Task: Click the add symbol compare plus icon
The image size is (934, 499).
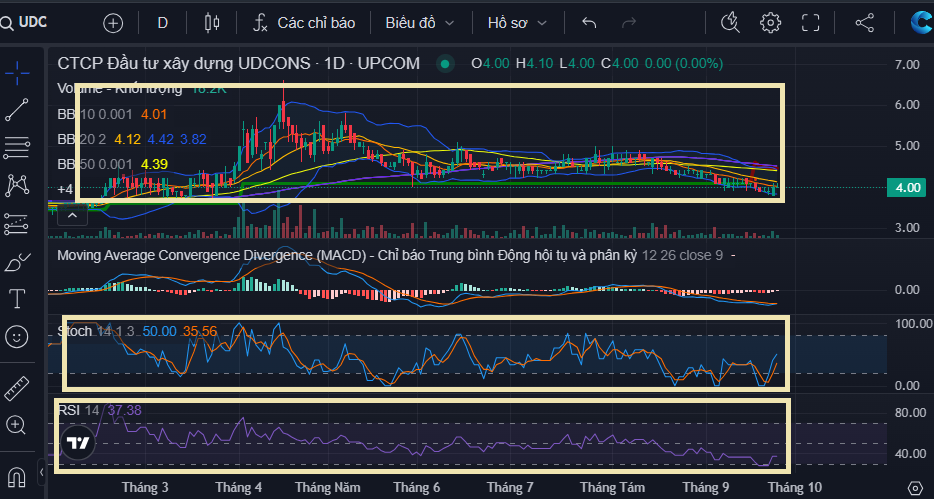Action: (x=114, y=22)
